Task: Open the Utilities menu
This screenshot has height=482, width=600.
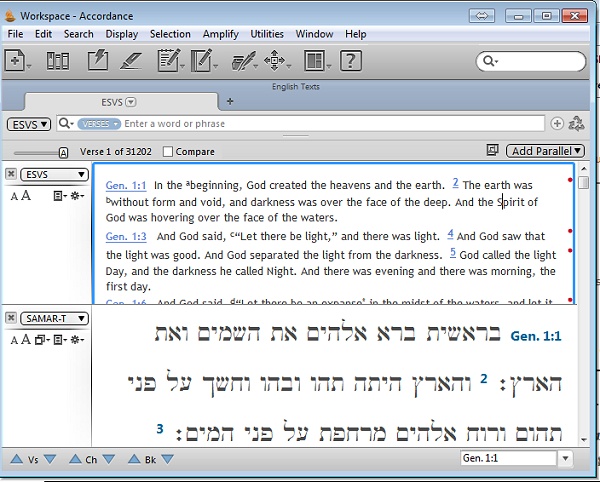Action: pyautogui.click(x=267, y=34)
